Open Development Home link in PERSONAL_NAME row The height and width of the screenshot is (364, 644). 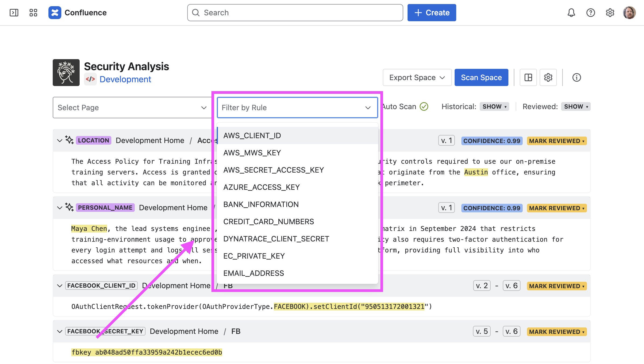point(173,208)
